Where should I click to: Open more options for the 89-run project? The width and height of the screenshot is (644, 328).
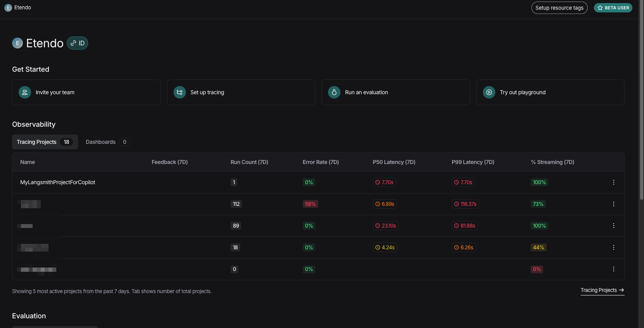tap(614, 226)
